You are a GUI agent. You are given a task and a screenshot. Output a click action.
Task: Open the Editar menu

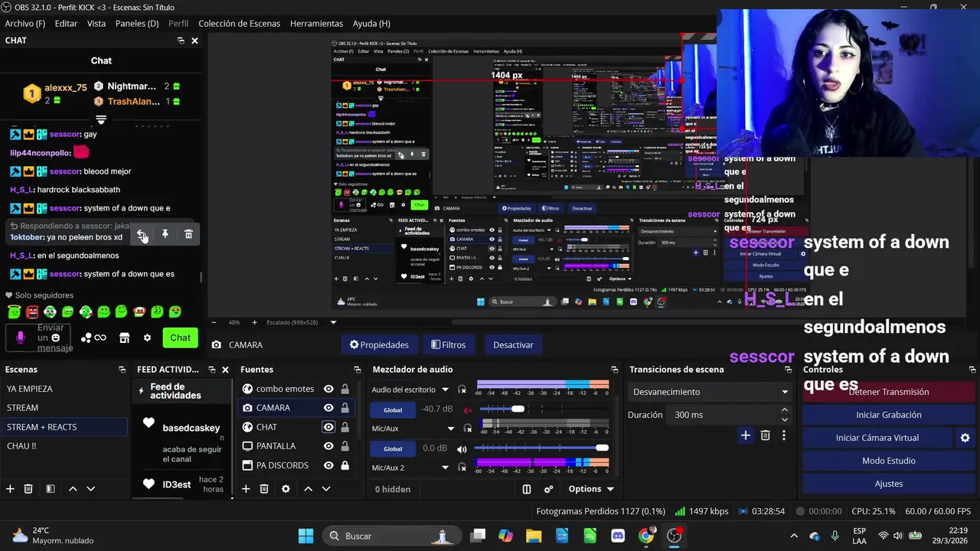(66, 24)
